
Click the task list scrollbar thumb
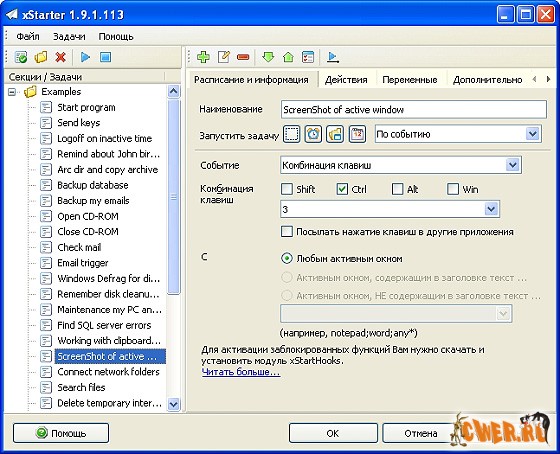coord(174,197)
